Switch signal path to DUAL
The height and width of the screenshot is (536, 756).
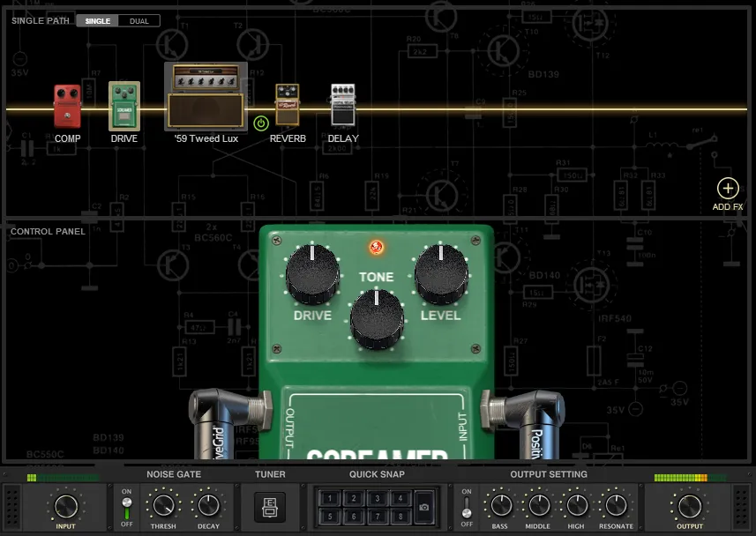click(138, 21)
